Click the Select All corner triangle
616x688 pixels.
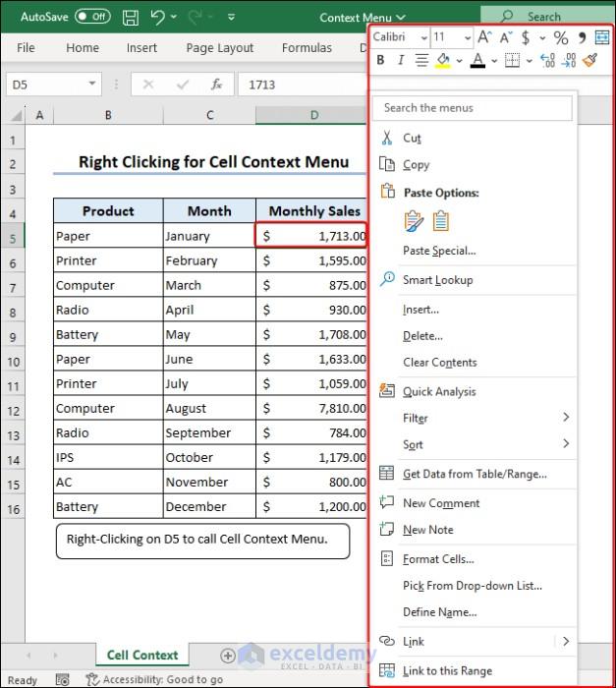[x=17, y=115]
